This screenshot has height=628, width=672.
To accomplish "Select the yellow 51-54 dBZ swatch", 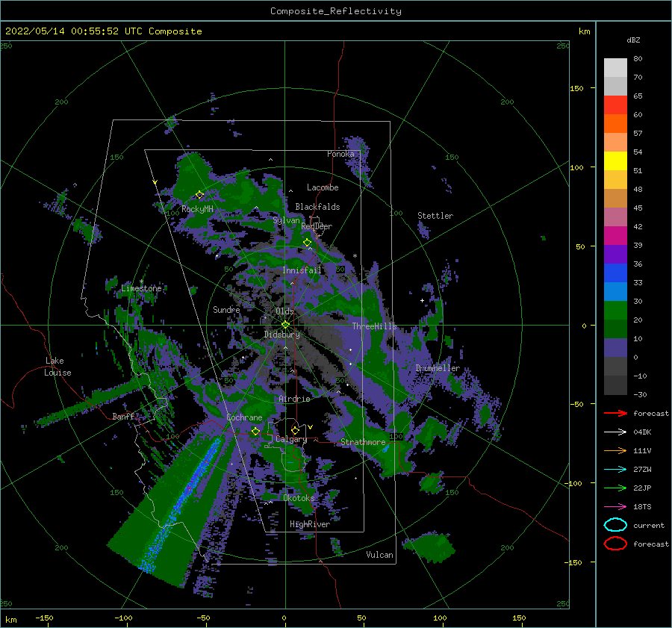I will point(615,161).
